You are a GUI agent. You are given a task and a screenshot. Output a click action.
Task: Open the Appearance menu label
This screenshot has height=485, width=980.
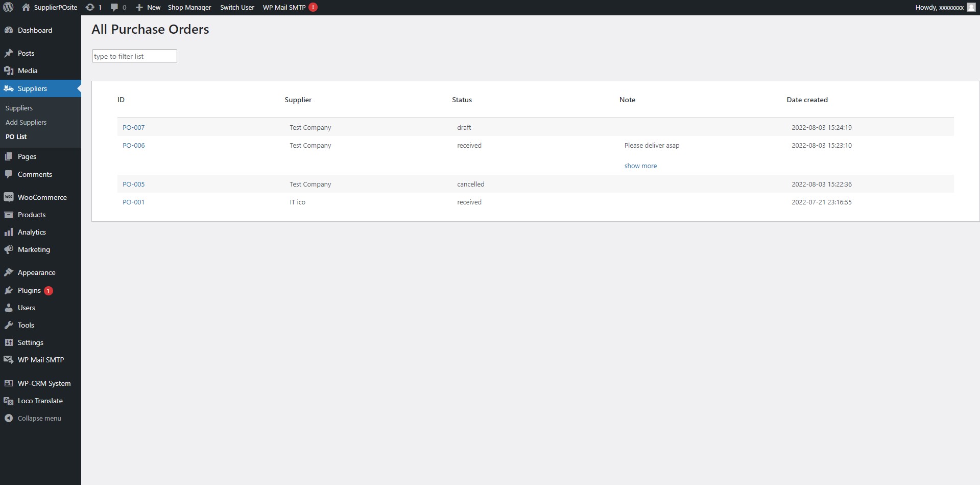click(37, 272)
